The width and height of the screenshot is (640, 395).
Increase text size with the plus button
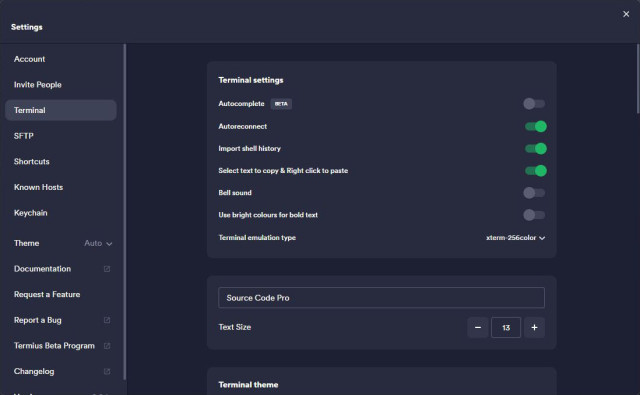click(x=534, y=327)
